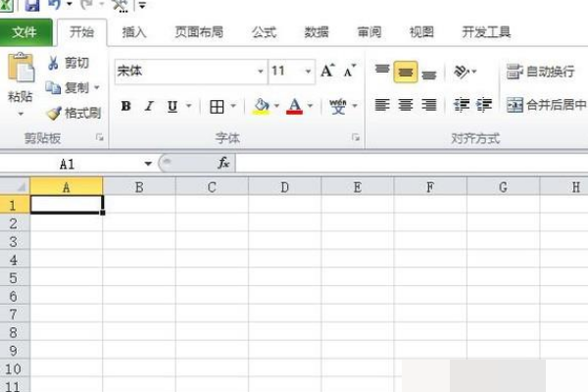The width and height of the screenshot is (588, 392).
Task: Open the 复制 copy options dropdown arrow
Action: [x=97, y=88]
